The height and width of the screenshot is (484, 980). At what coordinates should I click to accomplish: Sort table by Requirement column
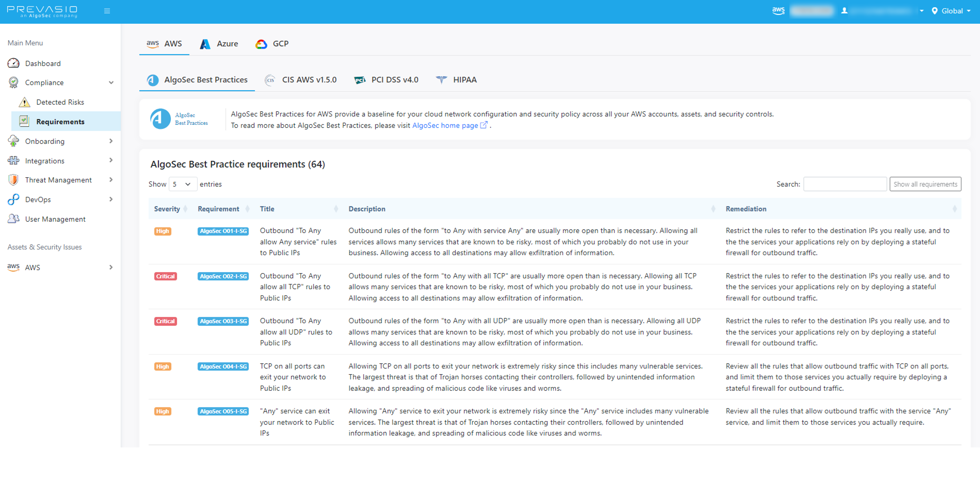tap(223, 209)
